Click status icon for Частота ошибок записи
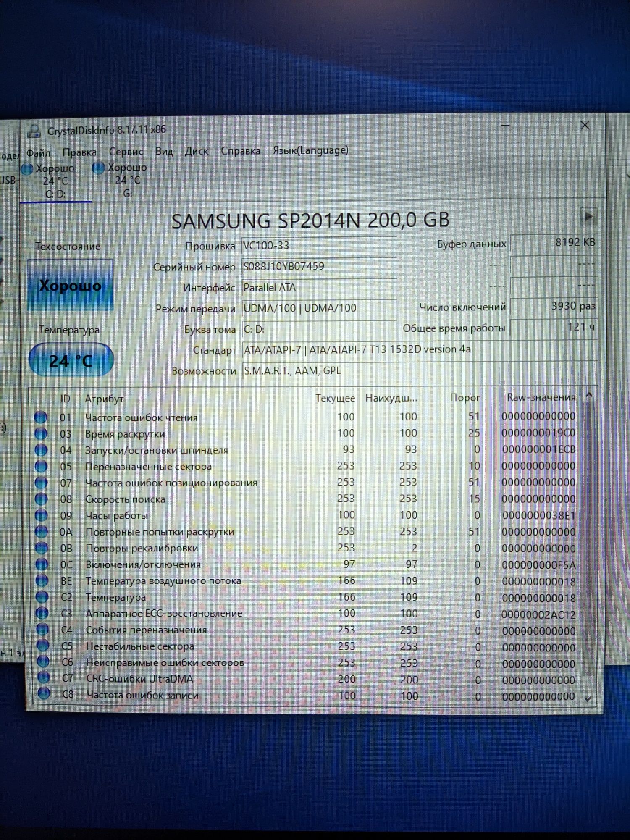Viewport: 630px width, 840px height. point(44,694)
